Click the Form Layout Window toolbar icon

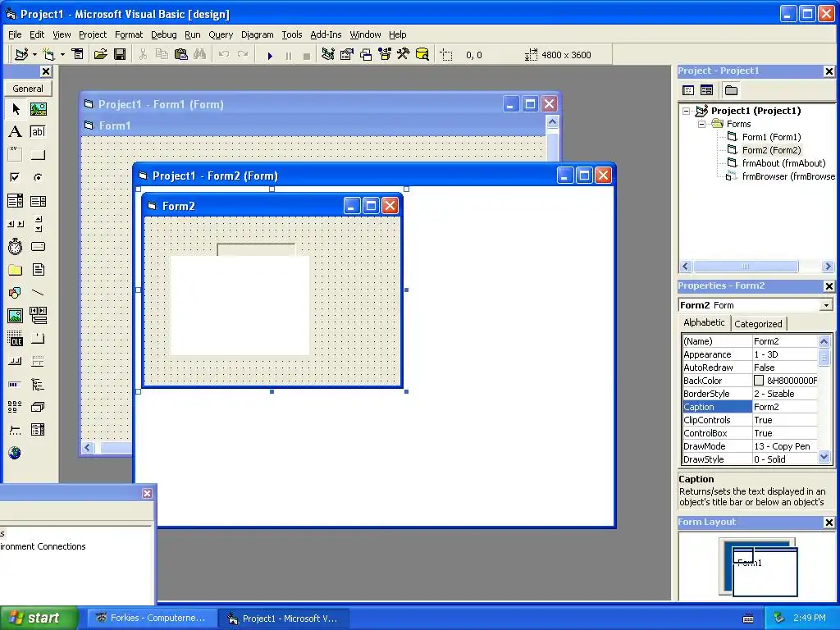pyautogui.click(x=366, y=55)
